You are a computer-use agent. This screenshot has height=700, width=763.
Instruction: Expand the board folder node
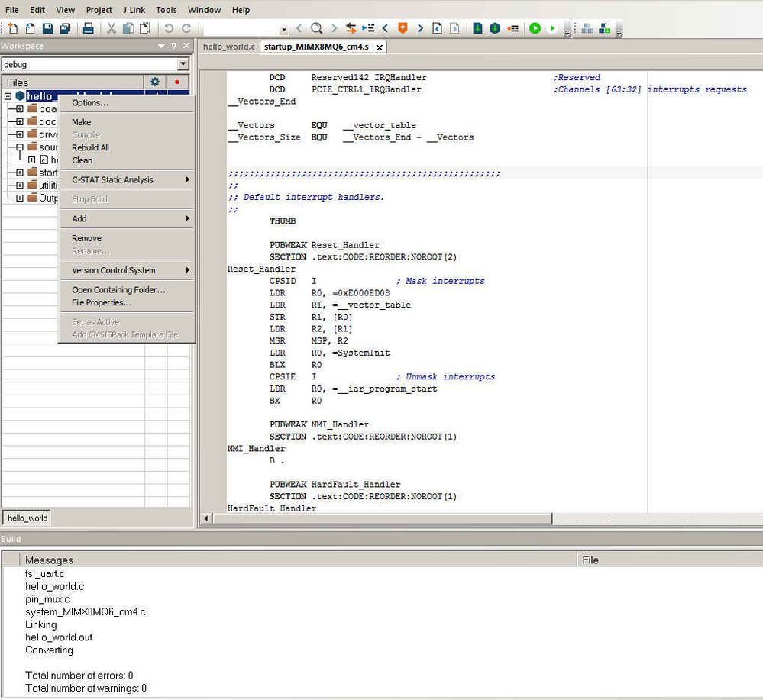tap(19, 109)
